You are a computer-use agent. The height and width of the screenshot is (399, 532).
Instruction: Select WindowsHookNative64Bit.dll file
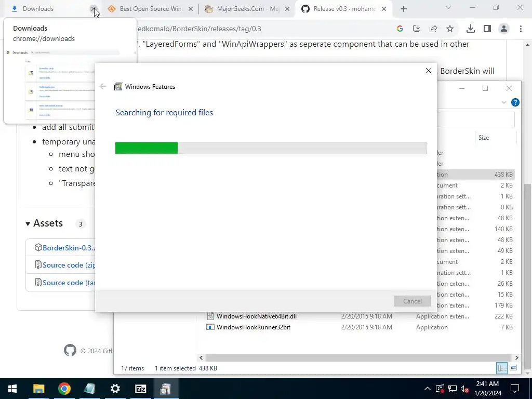(257, 316)
